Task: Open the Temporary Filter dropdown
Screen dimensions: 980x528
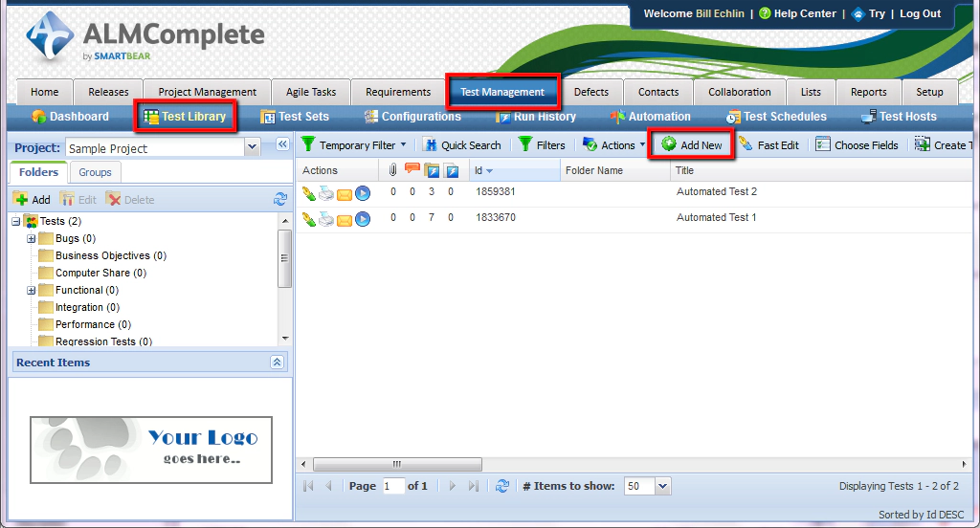Action: [x=354, y=145]
